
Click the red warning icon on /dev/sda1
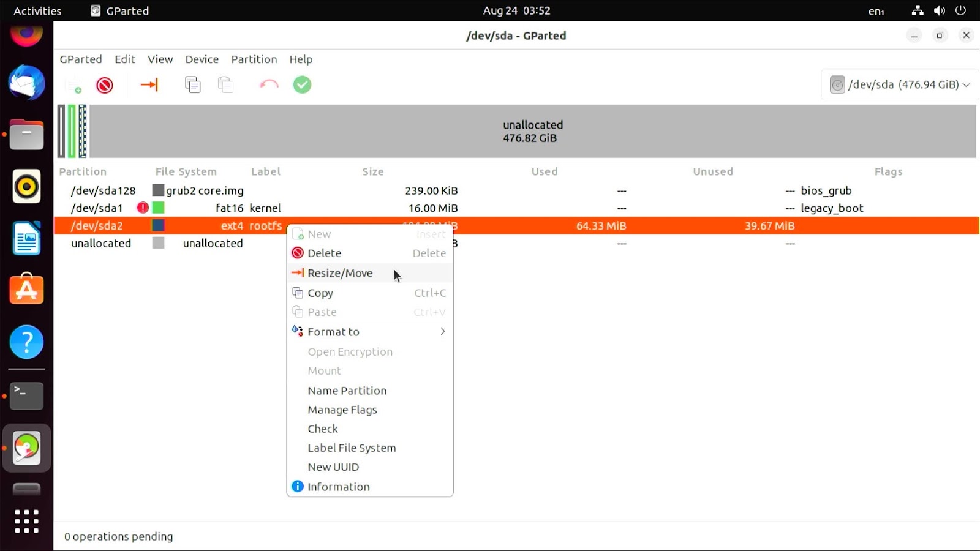point(143,208)
